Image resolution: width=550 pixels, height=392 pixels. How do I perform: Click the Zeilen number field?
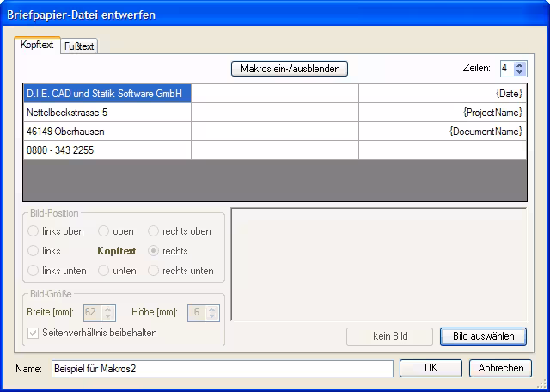(x=505, y=68)
